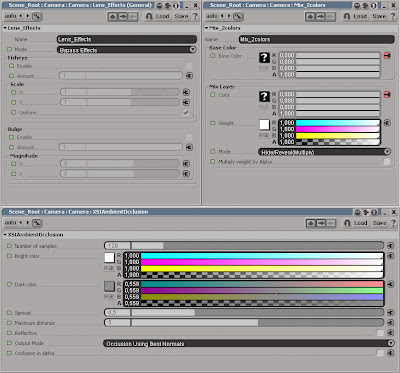Click connection plug icon for Fisheye Amount
This screenshot has width=400, height=373.
coord(189,76)
